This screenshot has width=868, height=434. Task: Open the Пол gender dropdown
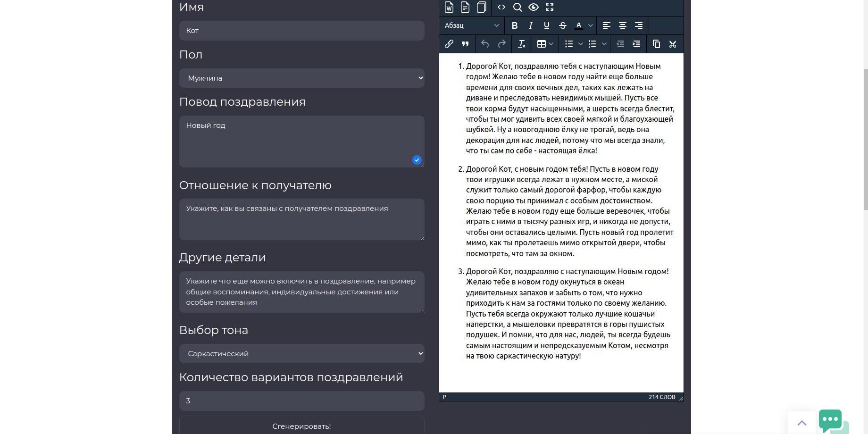click(301, 78)
